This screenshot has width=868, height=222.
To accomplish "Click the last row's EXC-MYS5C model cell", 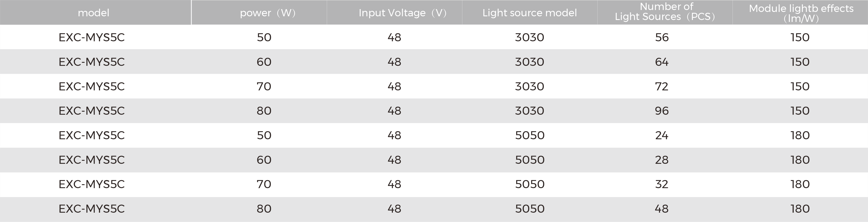I will (x=92, y=209).
